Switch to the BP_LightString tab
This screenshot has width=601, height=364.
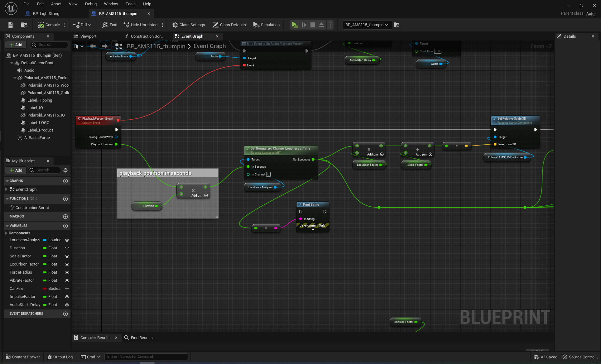point(46,14)
